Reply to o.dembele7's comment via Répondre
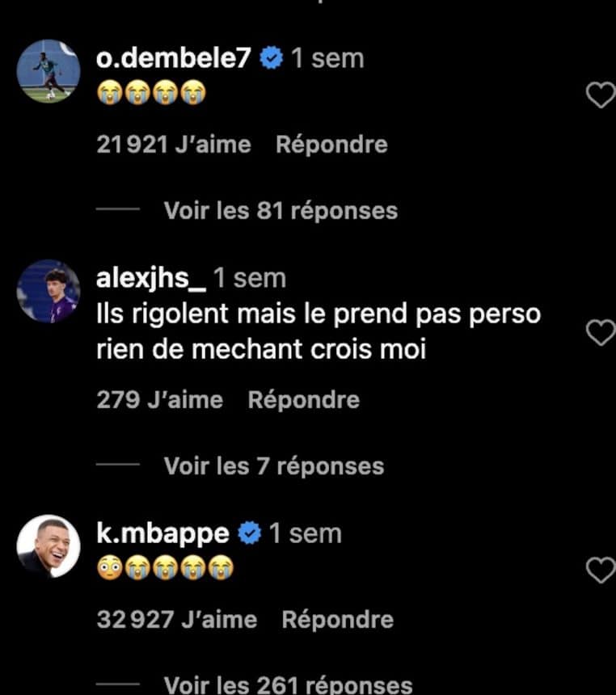Viewport: 616px width, 695px height. [x=331, y=145]
